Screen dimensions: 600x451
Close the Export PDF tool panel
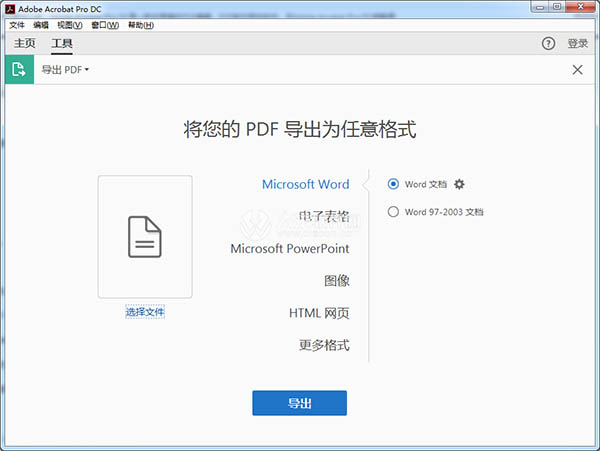tap(577, 70)
